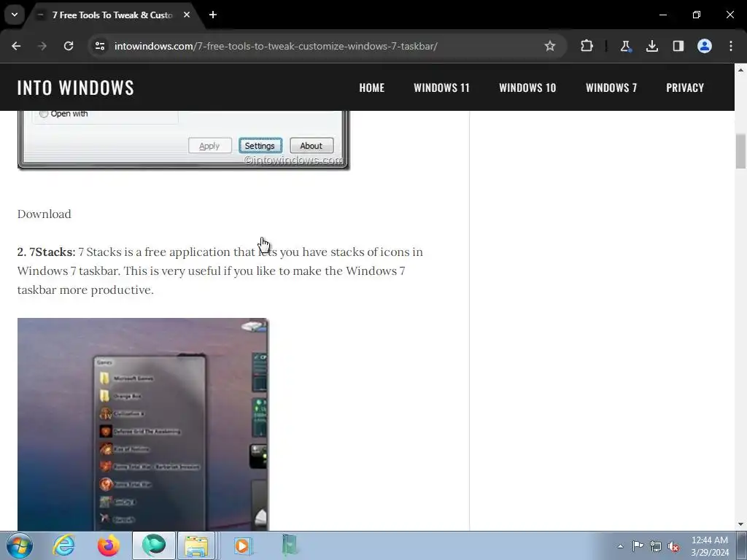747x560 pixels.
Task: Click the browser forward arrow
Action: 42,46
